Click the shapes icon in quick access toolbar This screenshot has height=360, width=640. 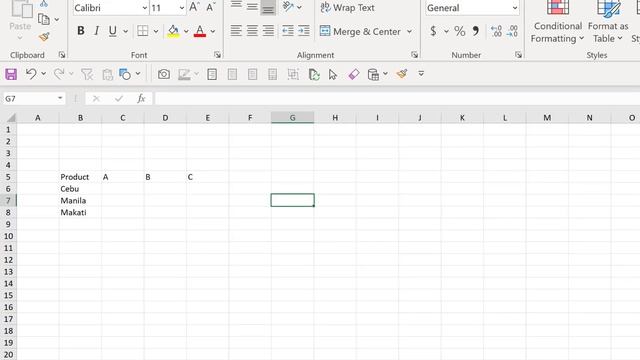point(125,74)
